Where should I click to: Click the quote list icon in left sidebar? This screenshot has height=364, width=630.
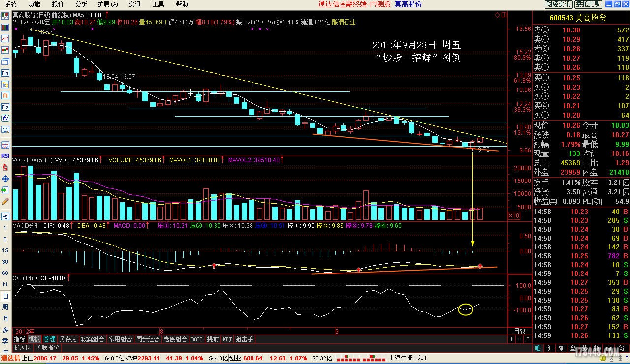(5, 28)
